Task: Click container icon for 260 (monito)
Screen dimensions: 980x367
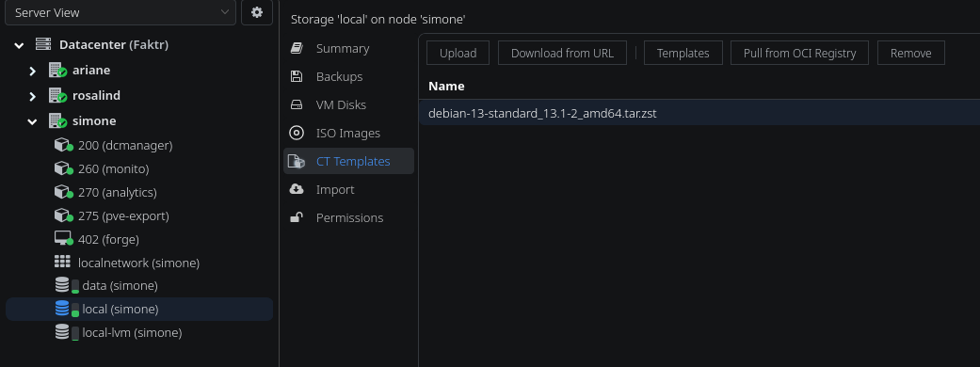Action: pos(63,168)
